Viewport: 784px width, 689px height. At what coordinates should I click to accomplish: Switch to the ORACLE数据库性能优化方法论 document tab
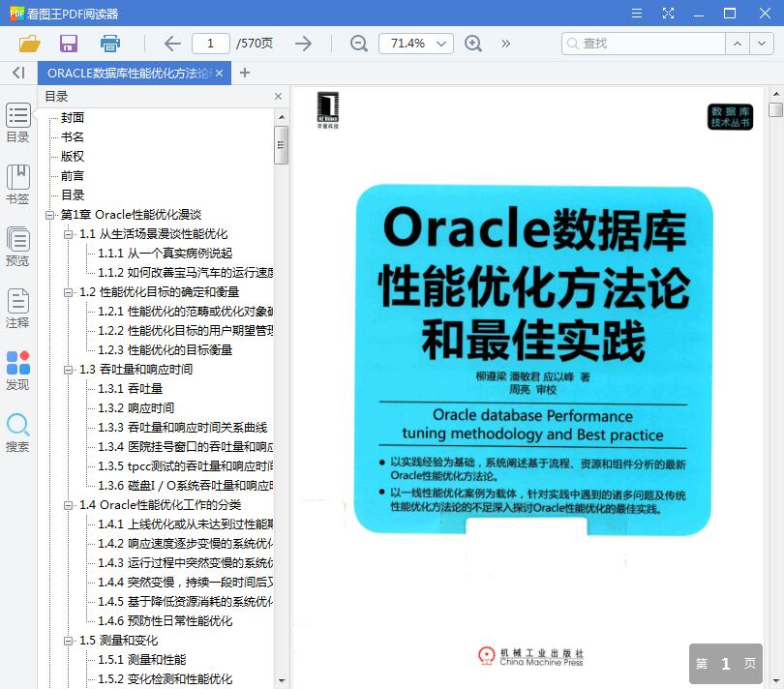(x=129, y=73)
